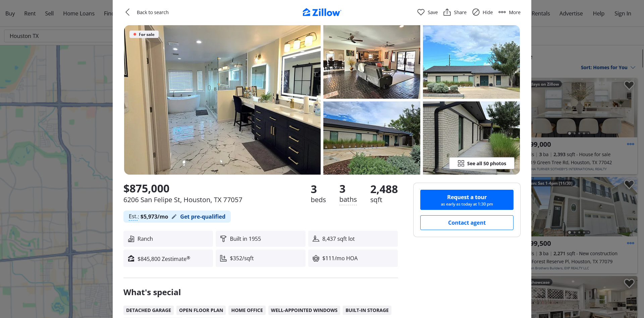Viewport: 644px width, 318px height.
Task: Click the Houston TX search field
Action: pos(59,36)
